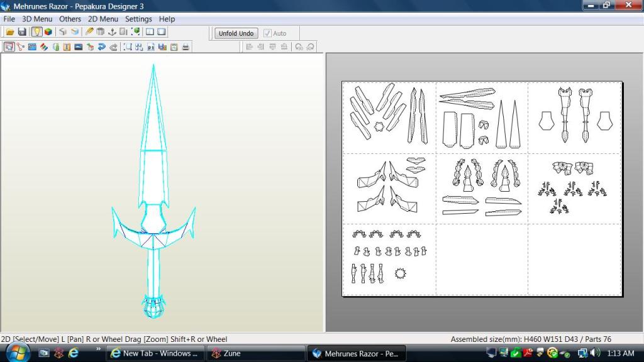This screenshot has height=362, width=644.
Task: Click the Internet Explorer quick launch icon
Action: [74, 353]
